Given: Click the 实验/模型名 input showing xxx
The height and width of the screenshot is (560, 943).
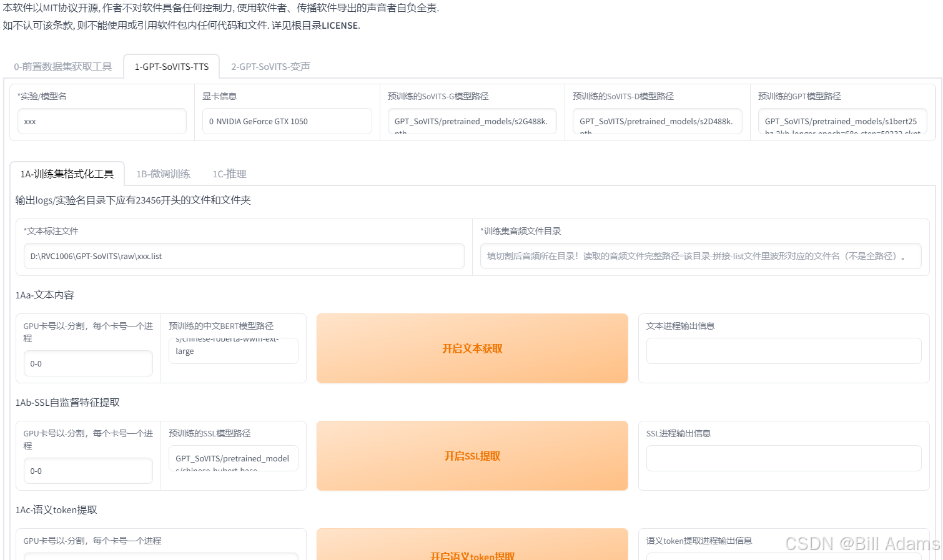Looking at the screenshot, I should pyautogui.click(x=101, y=121).
